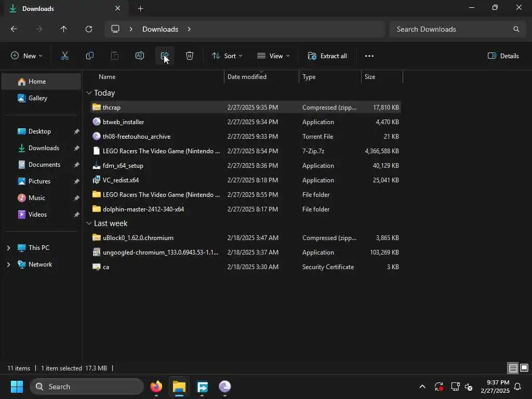Select Home in the sidebar
532x399 pixels.
42,82
